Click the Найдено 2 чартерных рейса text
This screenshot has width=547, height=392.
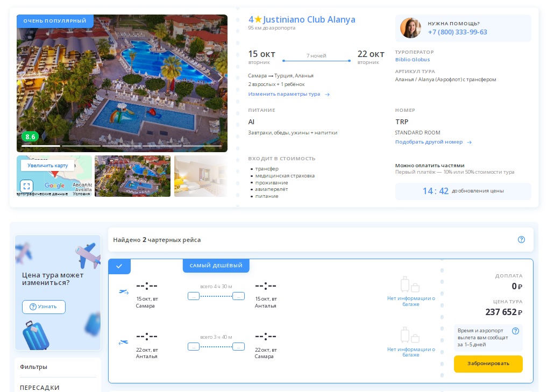[157, 240]
